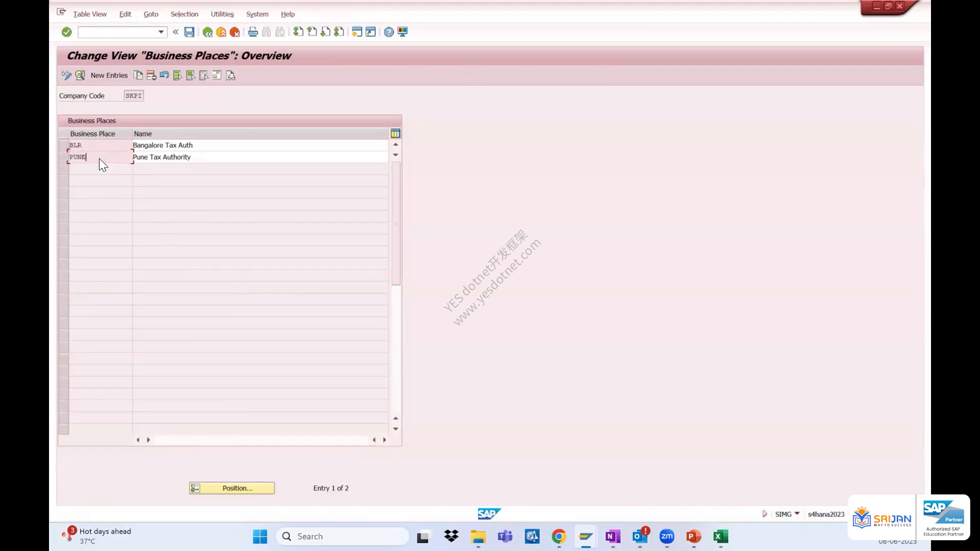The image size is (980, 551).
Task: Click the green Back arrow icon
Action: [207, 32]
